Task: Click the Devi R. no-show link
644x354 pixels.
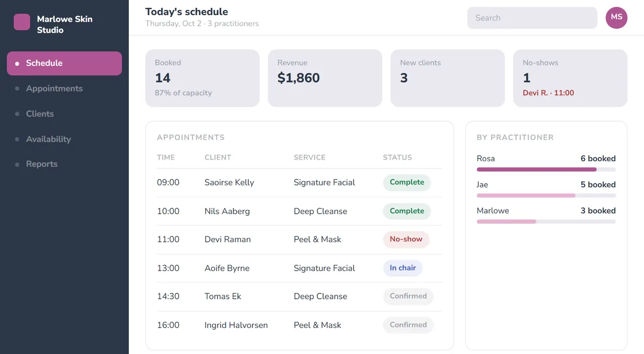Action: (x=548, y=93)
